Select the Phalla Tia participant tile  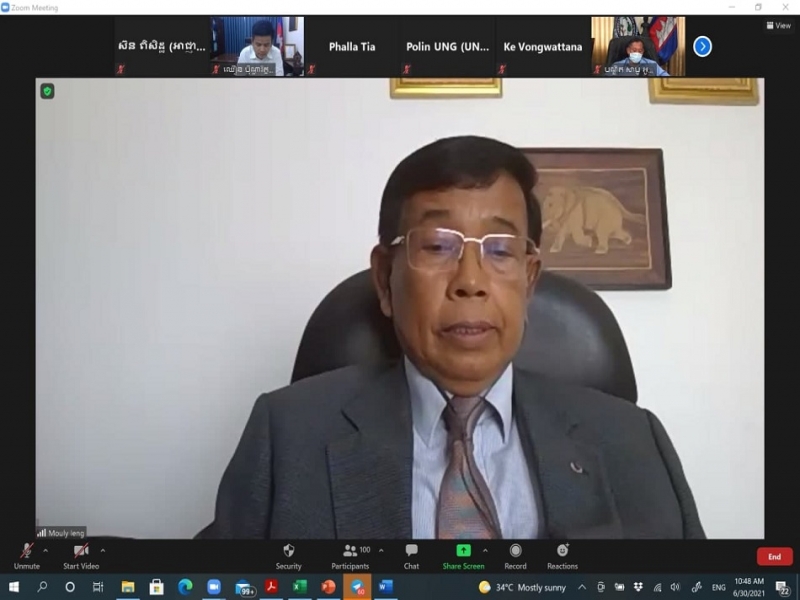(x=352, y=47)
